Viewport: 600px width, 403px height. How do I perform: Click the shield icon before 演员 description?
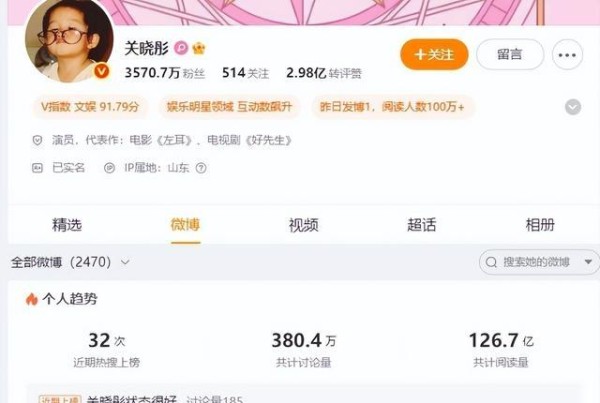(37, 140)
